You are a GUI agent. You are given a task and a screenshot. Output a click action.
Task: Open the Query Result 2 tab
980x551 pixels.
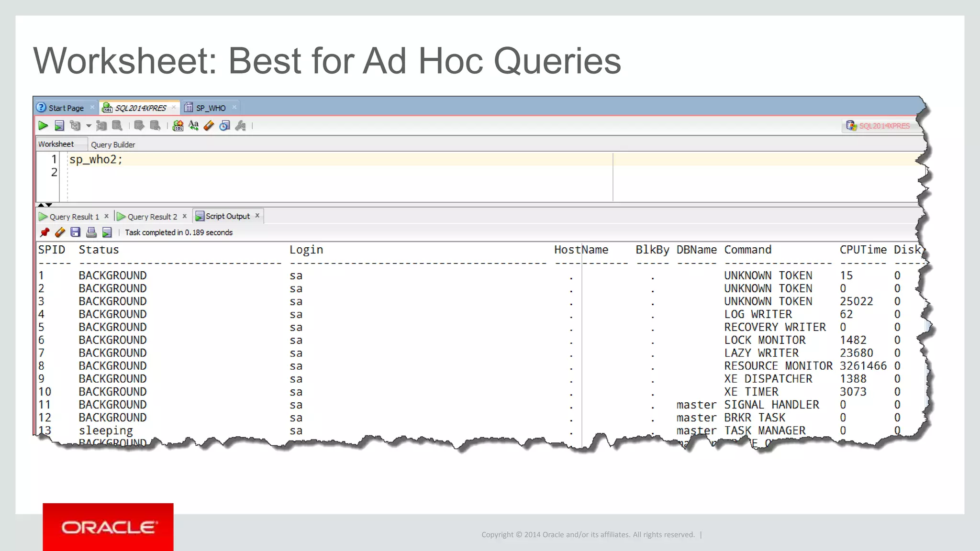tap(152, 217)
